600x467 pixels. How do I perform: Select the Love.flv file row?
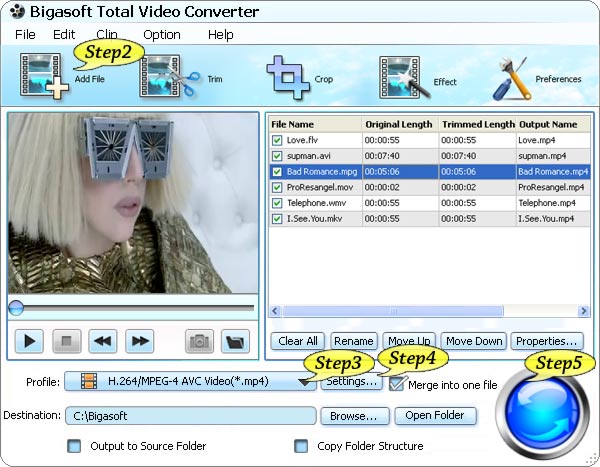(x=429, y=140)
